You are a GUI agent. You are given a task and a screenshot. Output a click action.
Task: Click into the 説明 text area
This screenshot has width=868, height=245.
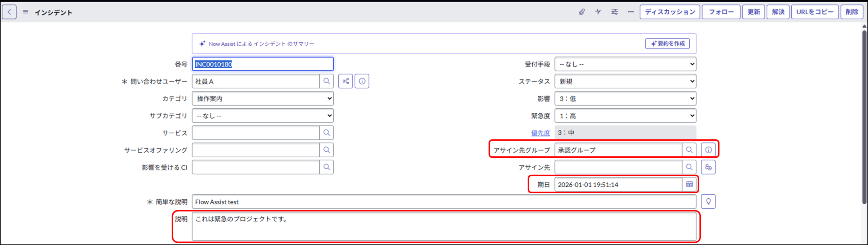[x=443, y=226]
